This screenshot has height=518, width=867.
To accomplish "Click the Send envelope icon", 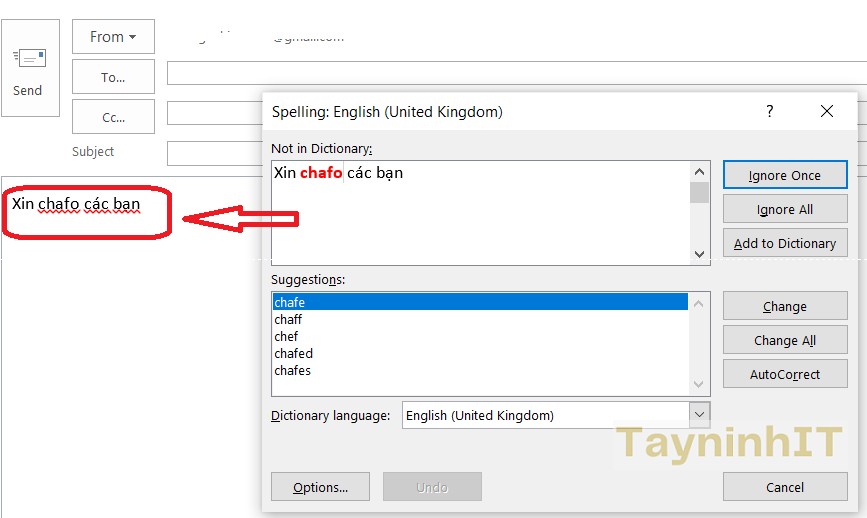I will coord(28,60).
